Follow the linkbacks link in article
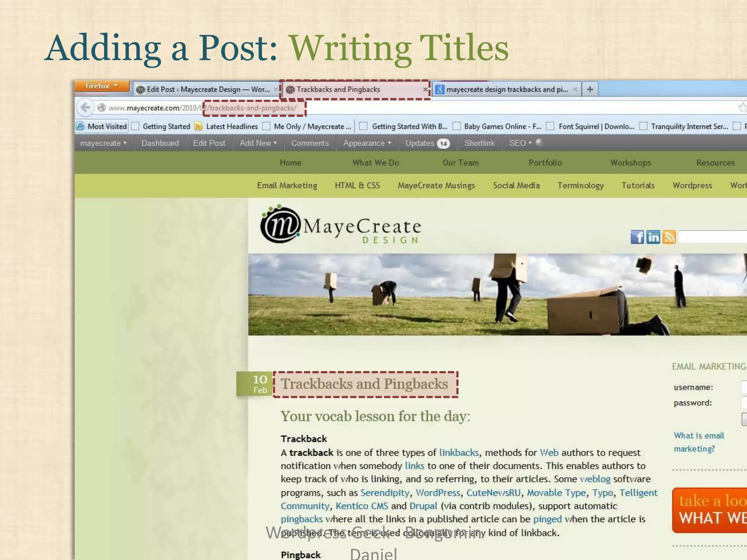747x560 pixels. (x=459, y=453)
